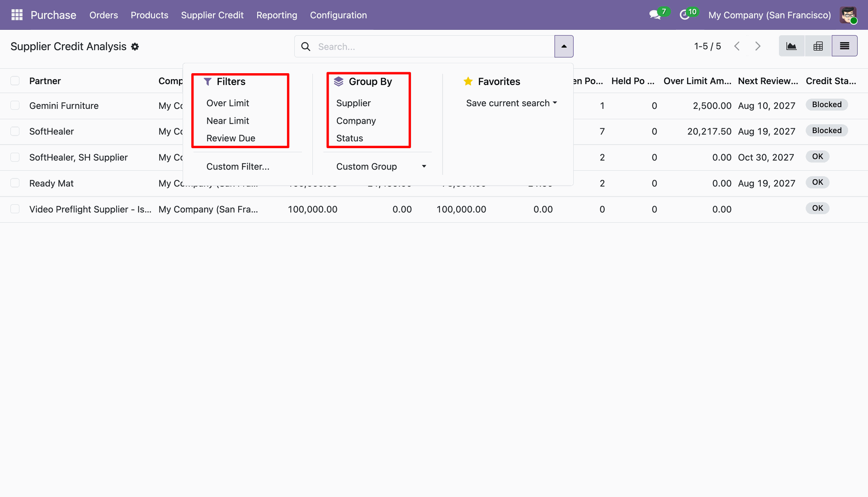
Task: Apply the Near Limit filter
Action: [227, 121]
